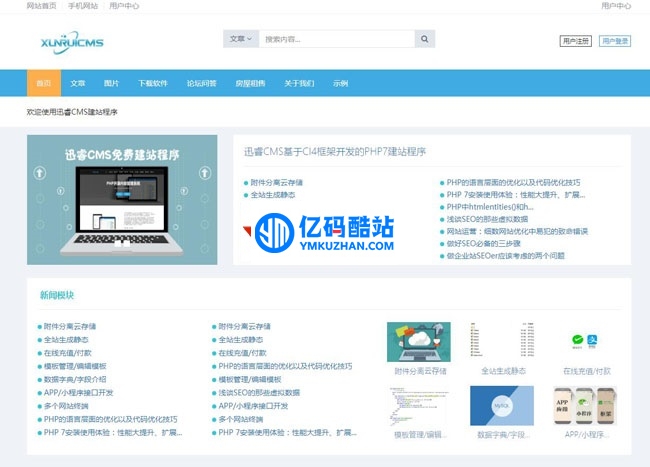Open APP/小程序接口开发 in first news column
650x467 pixels.
click(78, 393)
